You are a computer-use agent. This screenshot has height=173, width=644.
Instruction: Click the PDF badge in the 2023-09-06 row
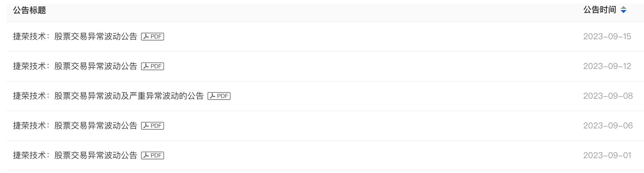[152, 126]
